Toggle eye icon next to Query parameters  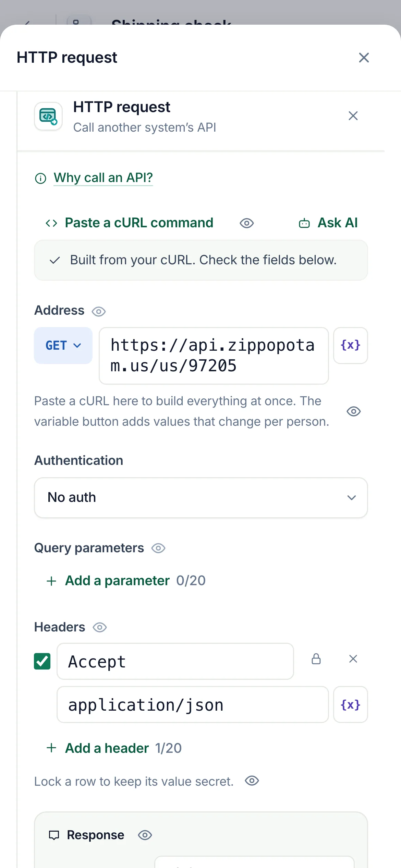point(158,548)
